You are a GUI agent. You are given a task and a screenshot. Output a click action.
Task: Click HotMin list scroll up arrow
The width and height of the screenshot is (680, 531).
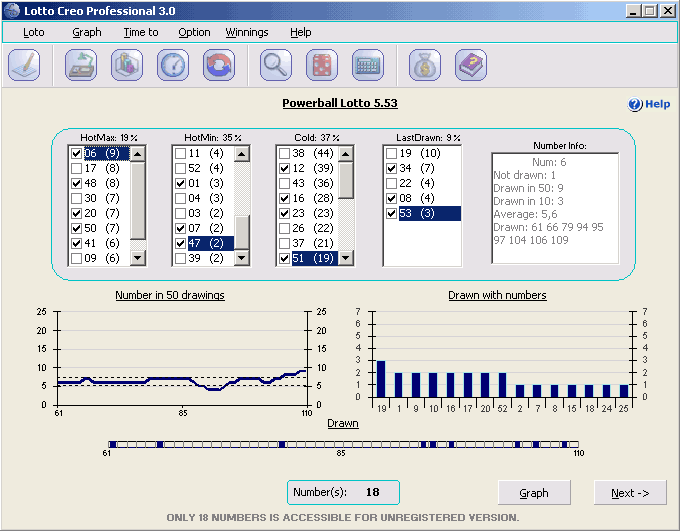click(242, 154)
